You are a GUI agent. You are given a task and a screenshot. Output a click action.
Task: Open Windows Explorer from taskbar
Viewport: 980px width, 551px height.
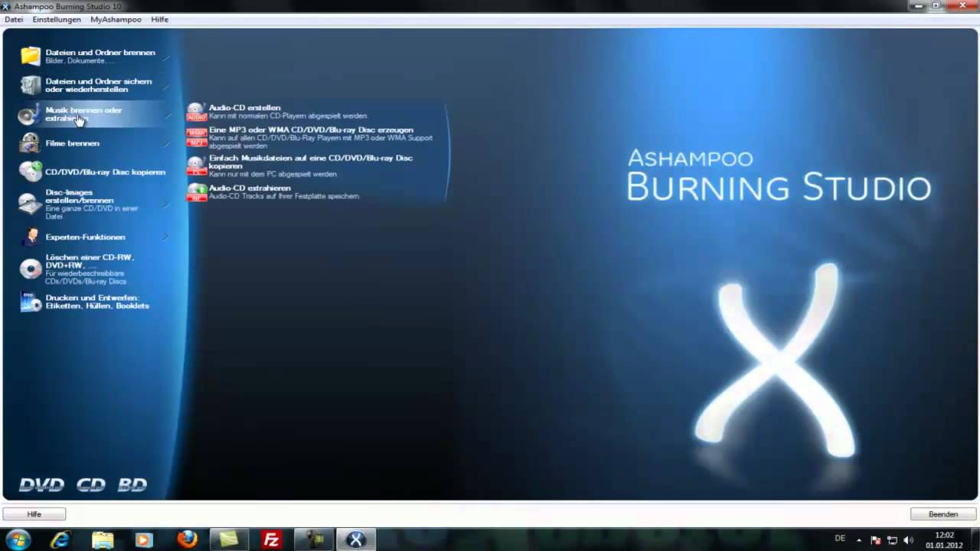[102, 540]
